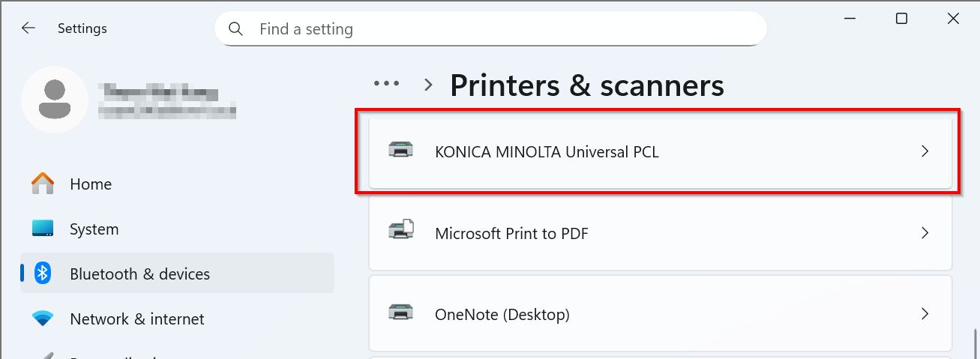Click the Microsoft Print to PDF icon
980x359 pixels.
point(400,232)
